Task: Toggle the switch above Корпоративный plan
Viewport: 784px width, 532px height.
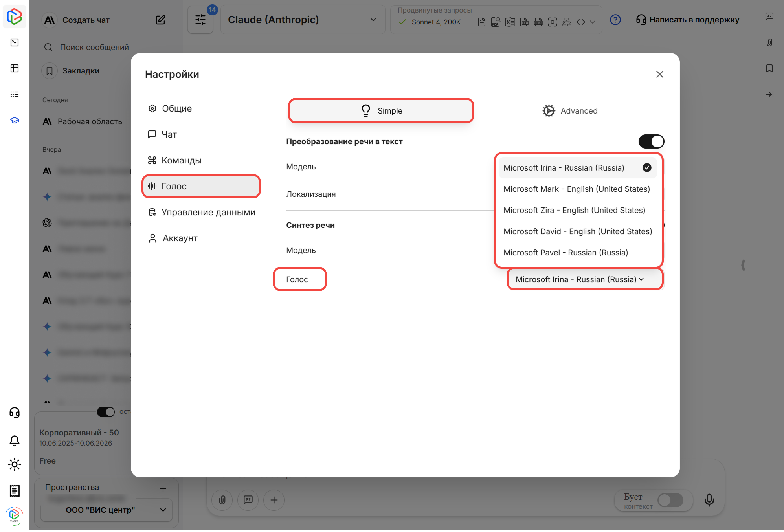Action: click(x=106, y=412)
